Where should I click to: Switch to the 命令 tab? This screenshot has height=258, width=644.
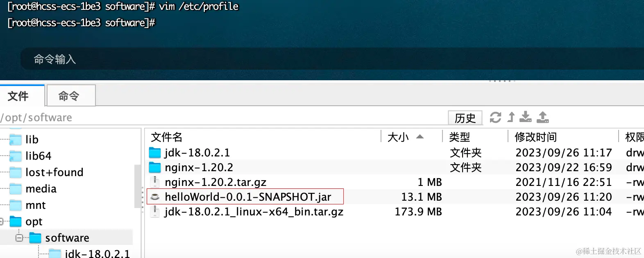(x=71, y=96)
